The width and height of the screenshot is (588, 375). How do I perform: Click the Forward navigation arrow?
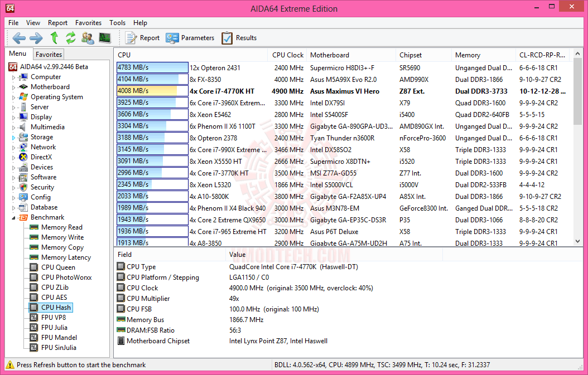(36, 38)
